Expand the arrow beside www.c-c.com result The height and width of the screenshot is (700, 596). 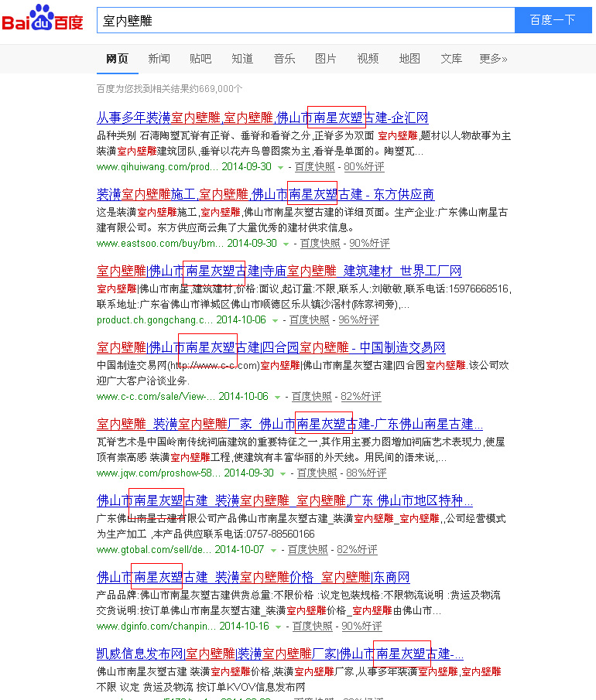[277, 398]
